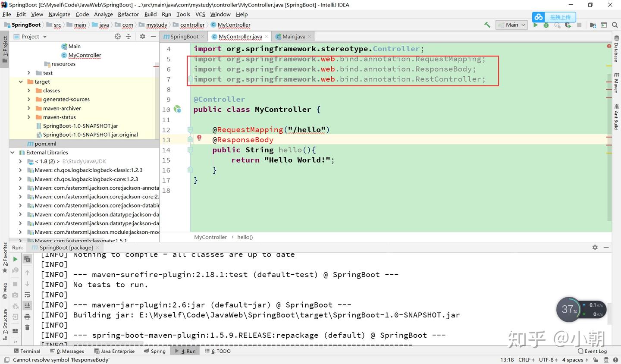This screenshot has height=364, width=621.
Task: Open Project Structure from the toolbar
Action: click(x=593, y=25)
